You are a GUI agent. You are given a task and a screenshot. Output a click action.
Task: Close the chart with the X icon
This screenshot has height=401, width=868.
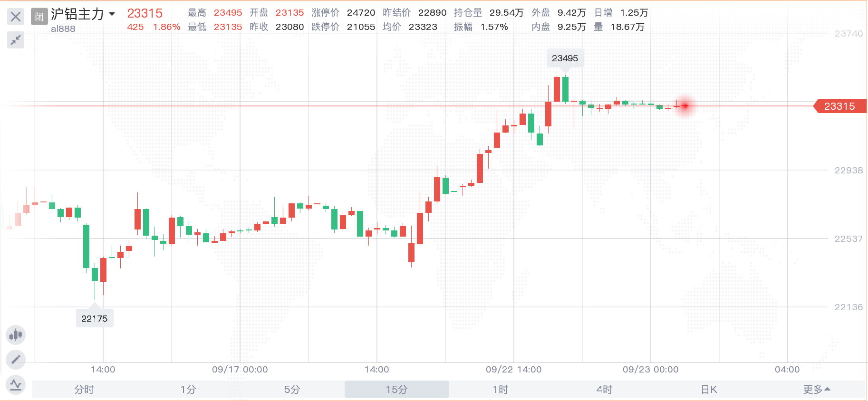(x=16, y=17)
